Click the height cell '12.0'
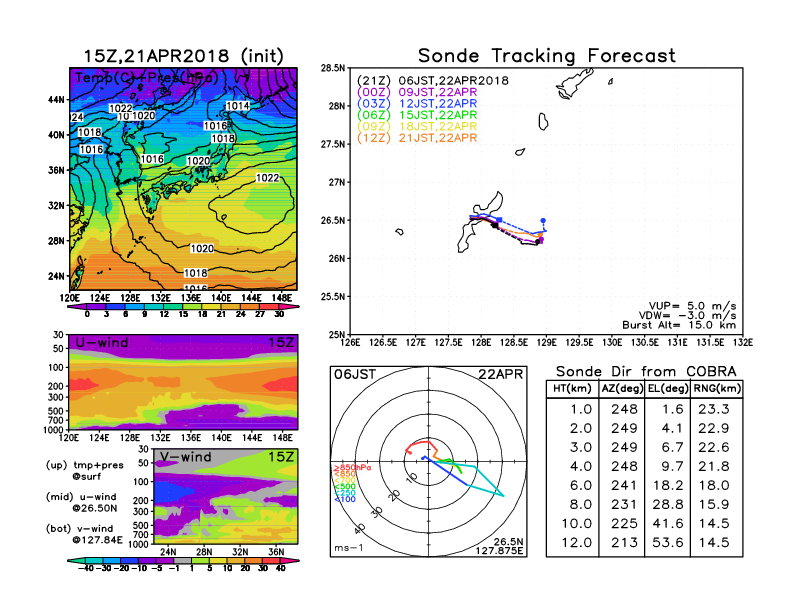792x612 pixels. 577,543
